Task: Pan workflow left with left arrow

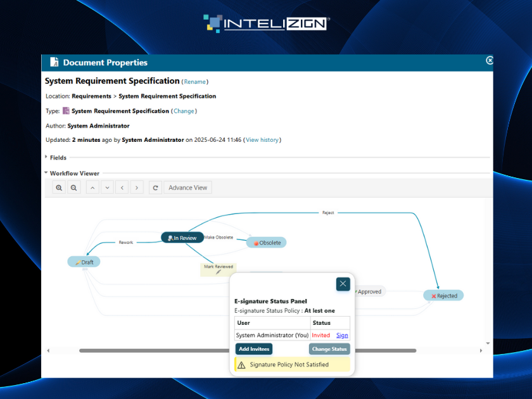Action: [x=122, y=187]
